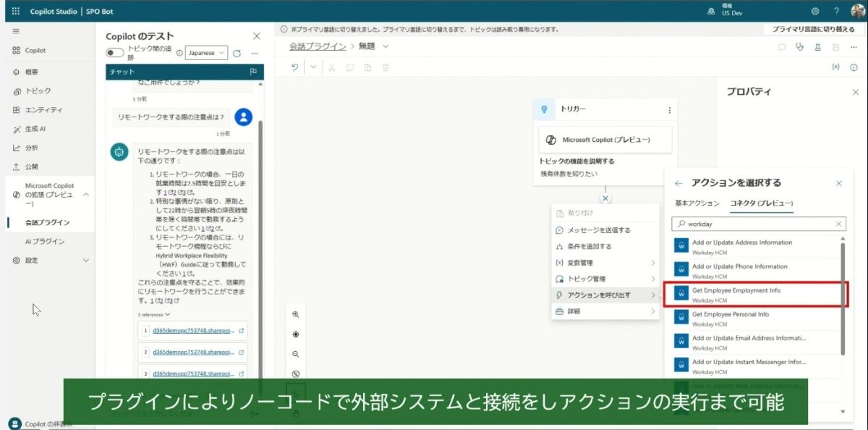Toggle トピック間の追跡 switch
The image size is (868, 430).
(115, 53)
